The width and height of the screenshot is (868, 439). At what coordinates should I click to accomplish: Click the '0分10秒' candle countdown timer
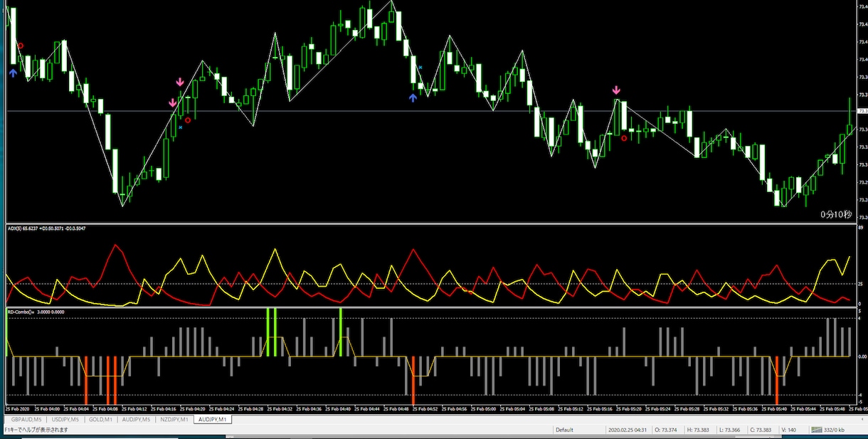pos(835,214)
